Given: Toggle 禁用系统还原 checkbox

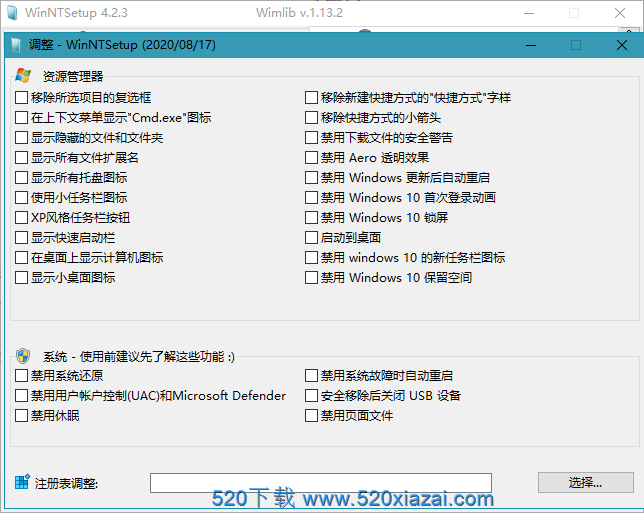Looking at the screenshot, I should pos(21,375).
